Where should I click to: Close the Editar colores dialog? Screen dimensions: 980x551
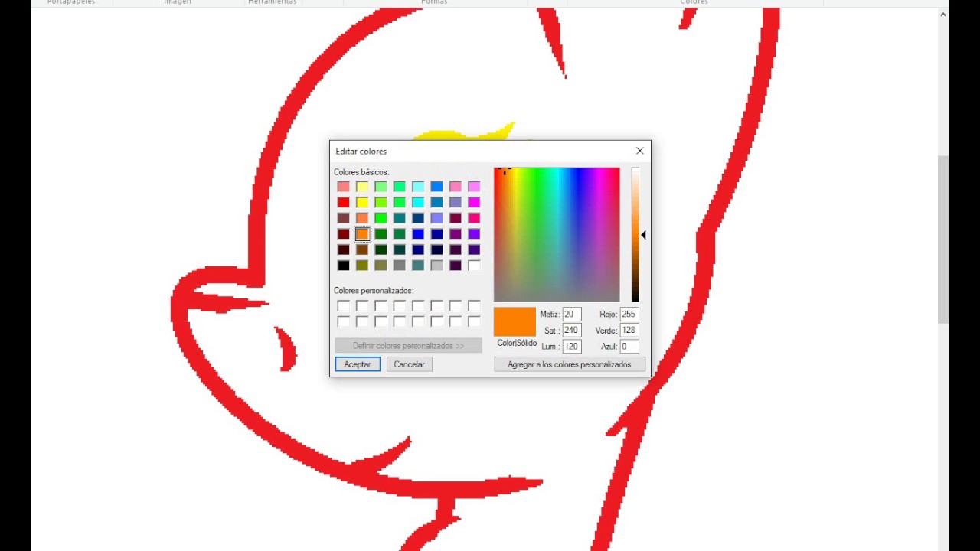(x=640, y=151)
